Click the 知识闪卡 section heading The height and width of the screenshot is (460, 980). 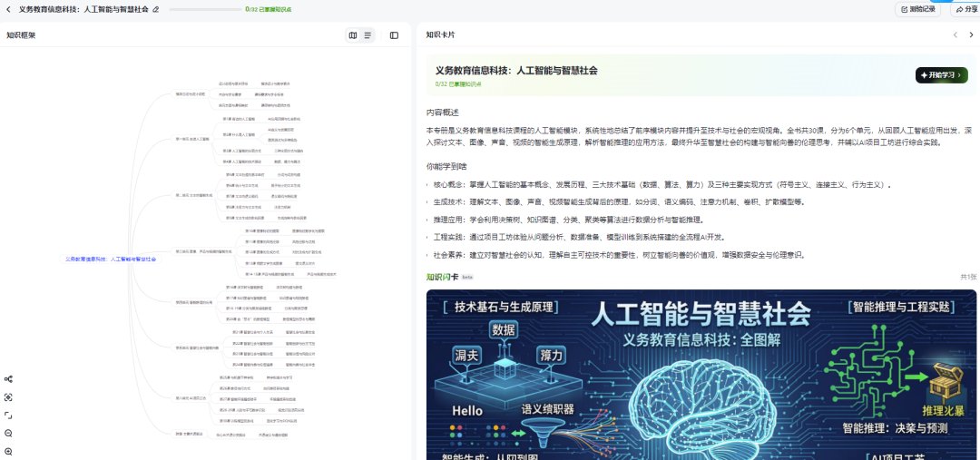pos(442,277)
